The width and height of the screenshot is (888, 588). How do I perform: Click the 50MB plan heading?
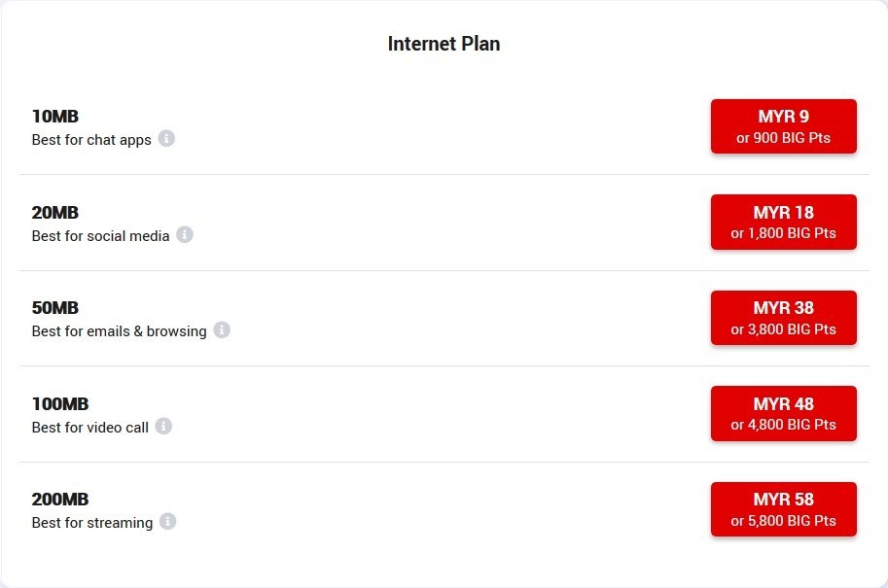pyautogui.click(x=54, y=308)
